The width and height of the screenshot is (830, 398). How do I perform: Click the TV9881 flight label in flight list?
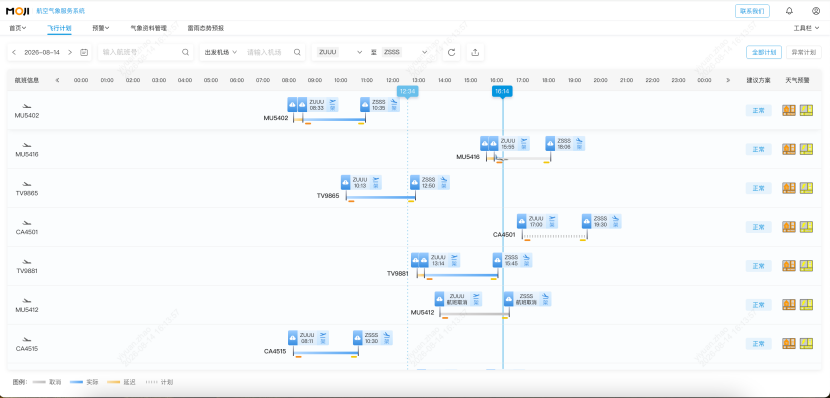point(27,270)
